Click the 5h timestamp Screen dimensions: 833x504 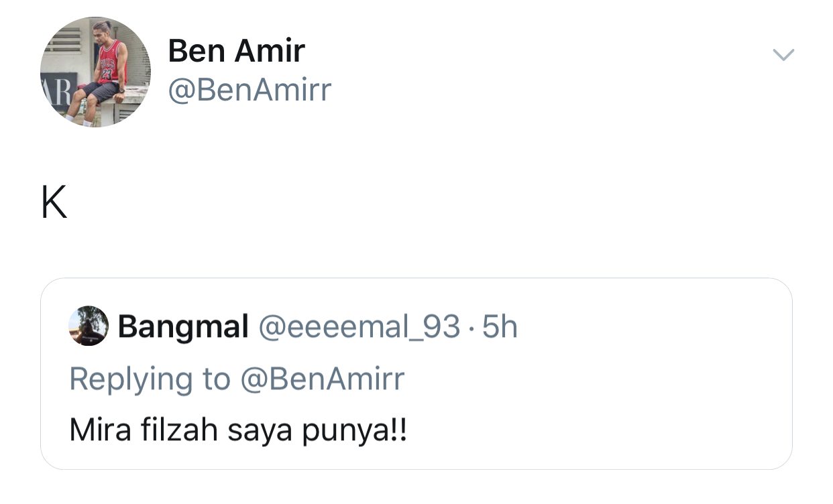pyautogui.click(x=500, y=327)
